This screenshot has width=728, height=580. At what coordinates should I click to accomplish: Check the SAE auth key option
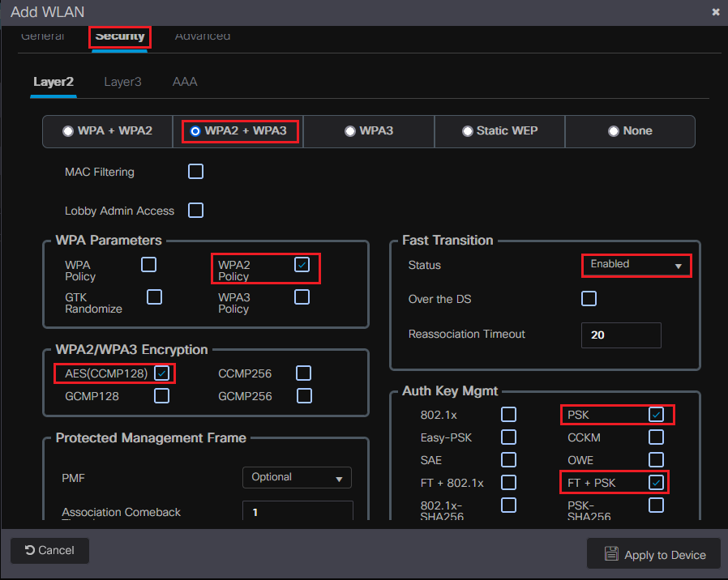(508, 460)
